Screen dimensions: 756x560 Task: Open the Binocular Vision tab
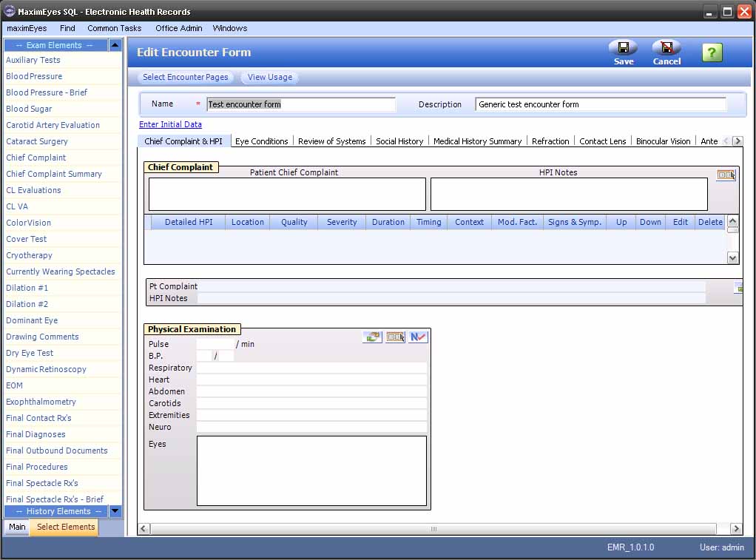(x=663, y=141)
